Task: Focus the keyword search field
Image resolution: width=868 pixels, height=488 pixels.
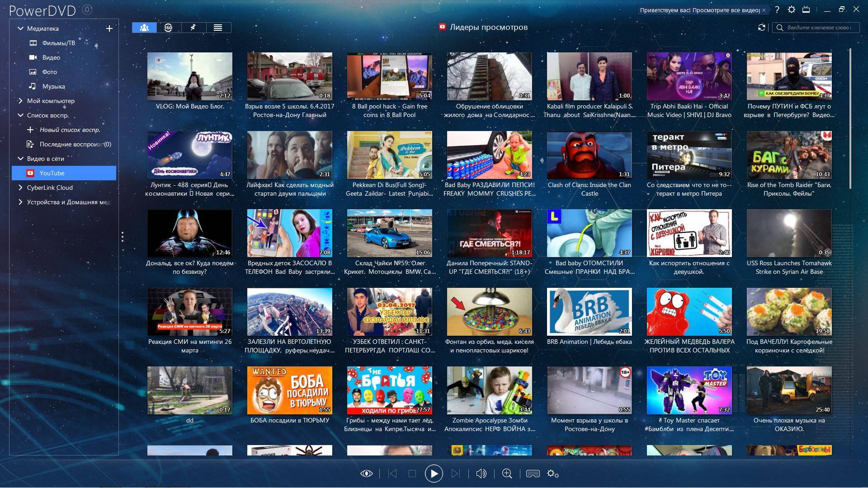Action: (x=816, y=28)
